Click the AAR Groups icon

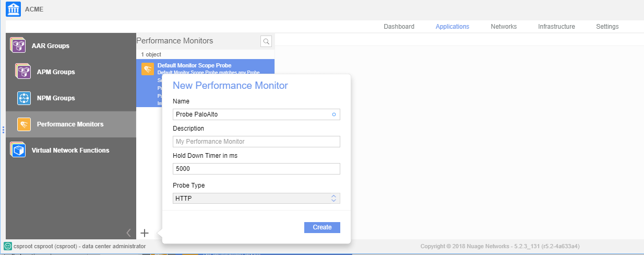point(18,45)
